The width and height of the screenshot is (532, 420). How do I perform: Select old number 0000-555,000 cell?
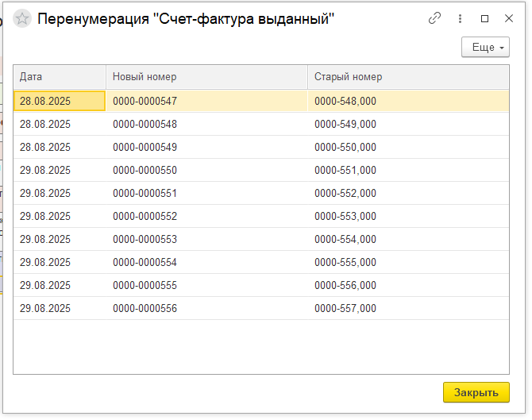point(407,263)
